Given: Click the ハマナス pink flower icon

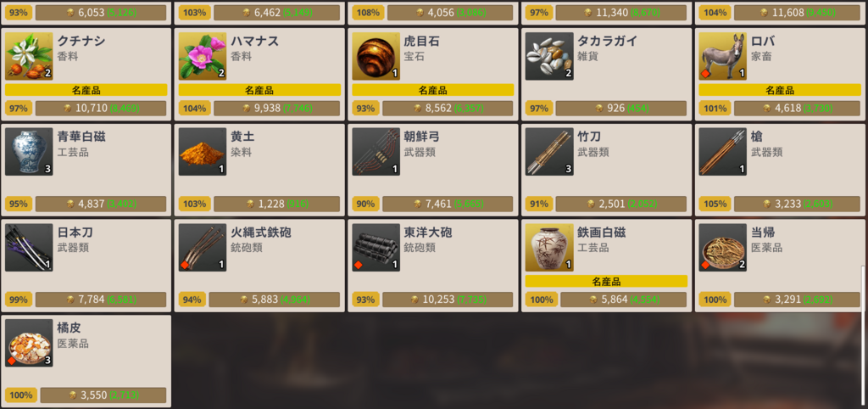Looking at the screenshot, I should coord(203,56).
